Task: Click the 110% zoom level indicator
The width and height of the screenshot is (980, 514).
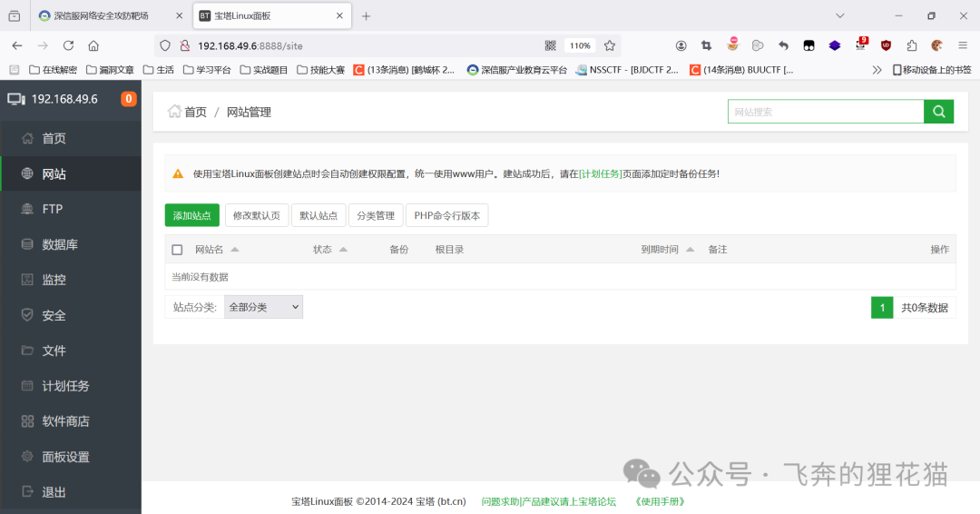Action: pyautogui.click(x=580, y=45)
